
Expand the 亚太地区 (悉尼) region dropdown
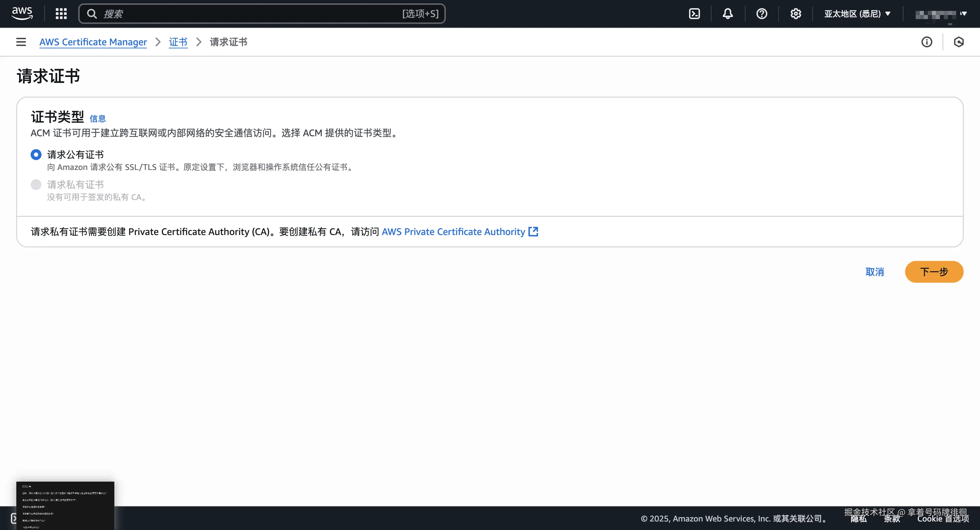(x=857, y=14)
